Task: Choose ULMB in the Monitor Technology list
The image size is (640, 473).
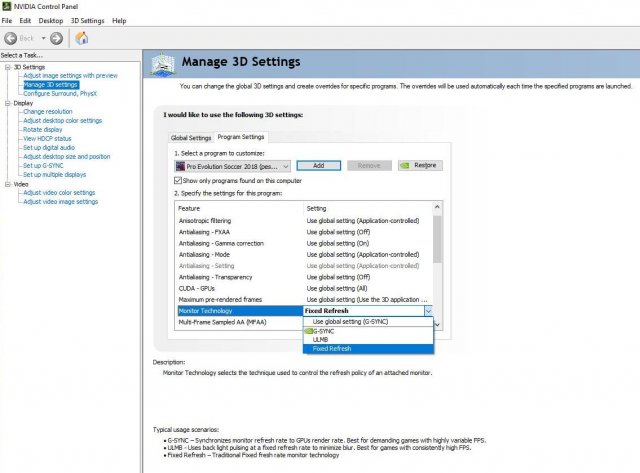Action: 322,339
